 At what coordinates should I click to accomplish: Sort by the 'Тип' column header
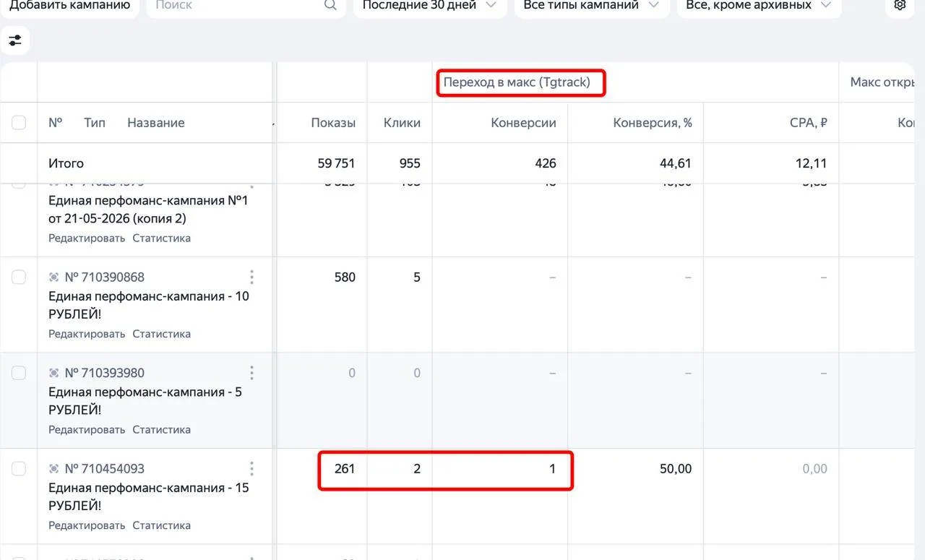pyautogui.click(x=95, y=122)
